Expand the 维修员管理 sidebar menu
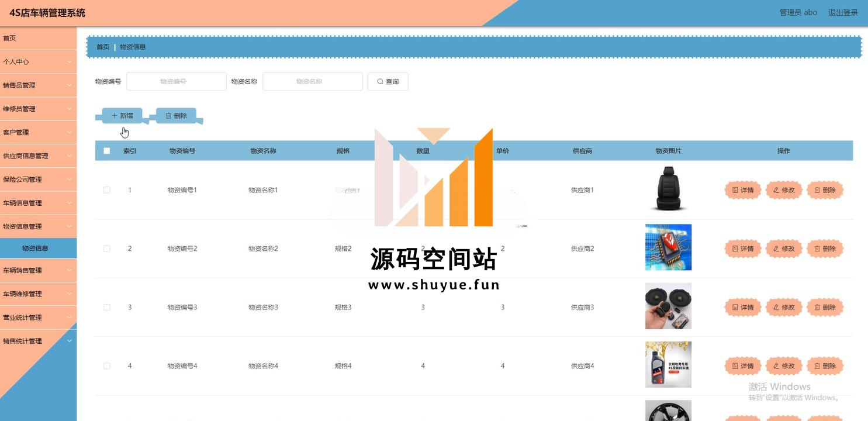Image resolution: width=868 pixels, height=421 pixels. pos(38,109)
